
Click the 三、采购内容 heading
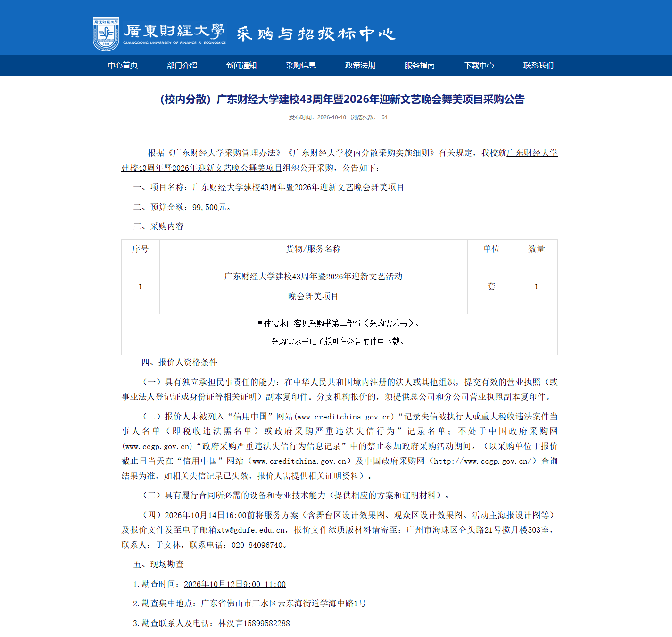tap(158, 226)
